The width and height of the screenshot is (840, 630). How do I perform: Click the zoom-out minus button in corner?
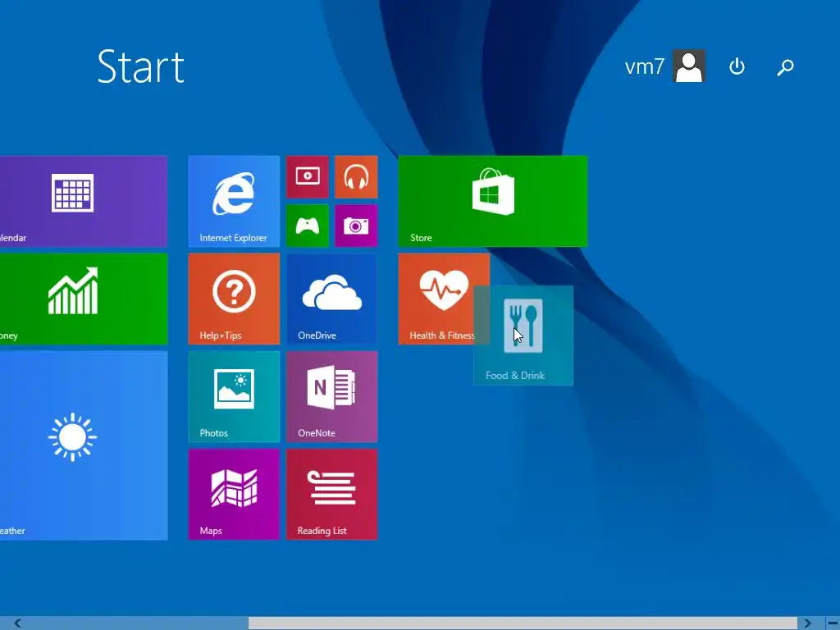[833, 623]
